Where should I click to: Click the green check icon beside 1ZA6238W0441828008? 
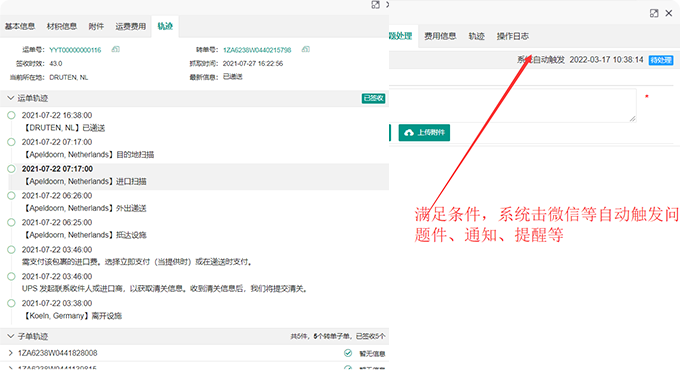coord(348,353)
